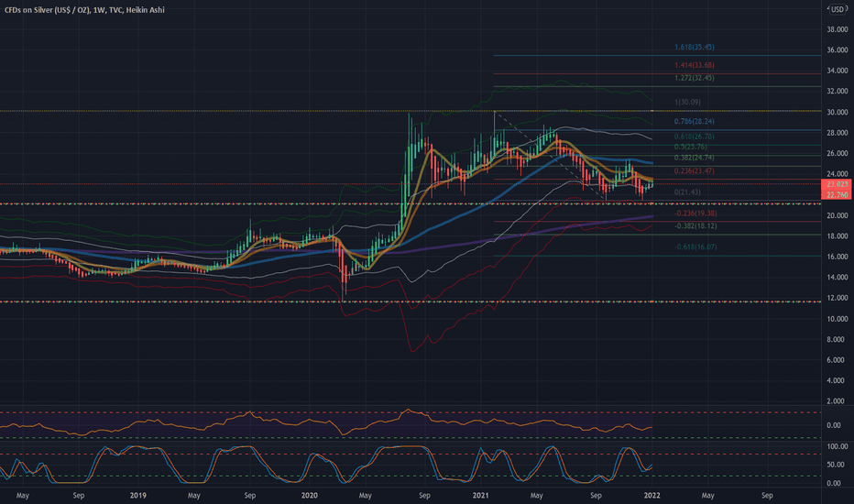The height and width of the screenshot is (504, 854).
Task: Click the 36.000 price axis value
Action: [838, 50]
